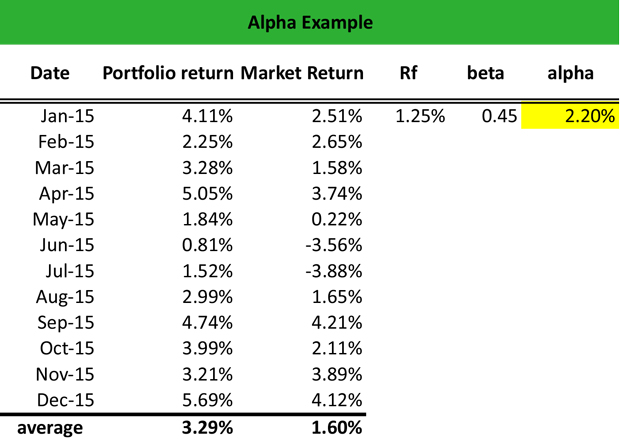The height and width of the screenshot is (441, 620).
Task: Click the Rf value 1.25%
Action: (420, 116)
